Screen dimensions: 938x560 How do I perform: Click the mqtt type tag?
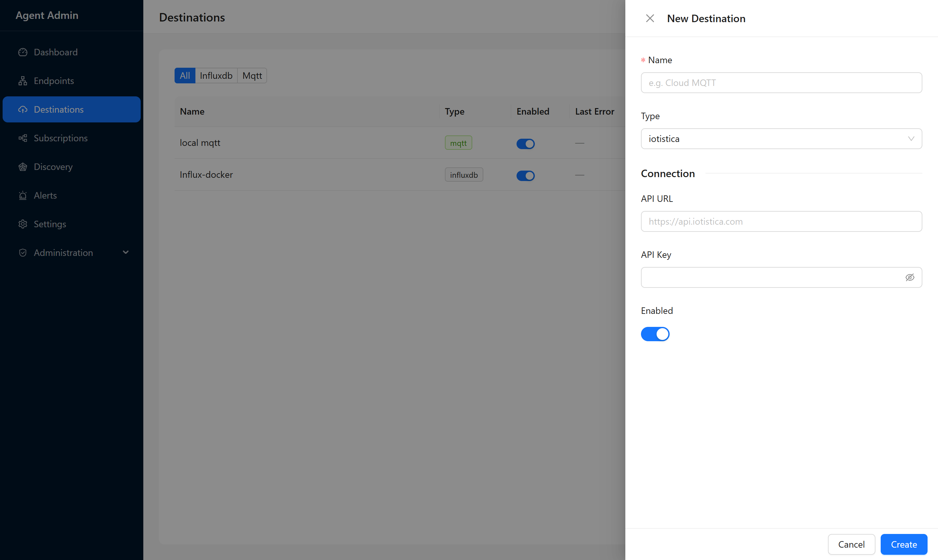click(458, 143)
